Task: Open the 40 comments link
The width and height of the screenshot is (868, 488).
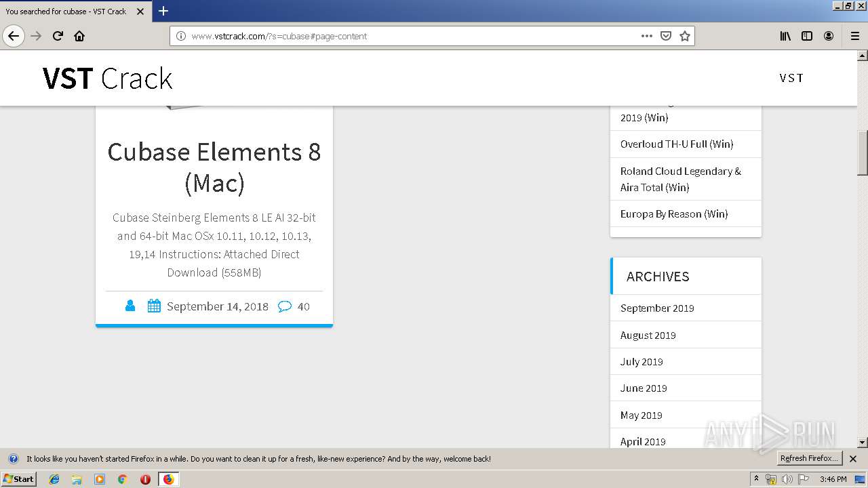Action: point(304,306)
